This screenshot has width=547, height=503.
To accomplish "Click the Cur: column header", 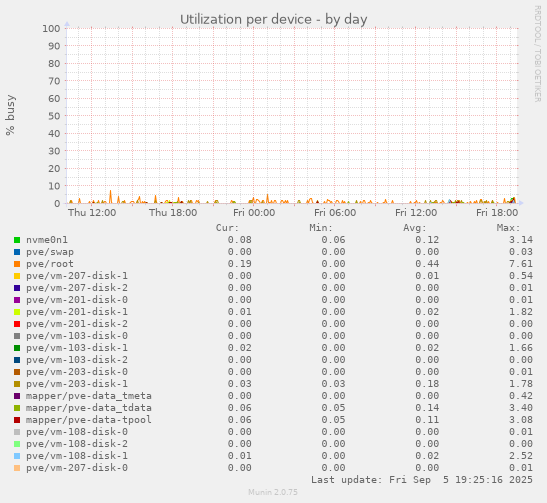I will coord(227,228).
